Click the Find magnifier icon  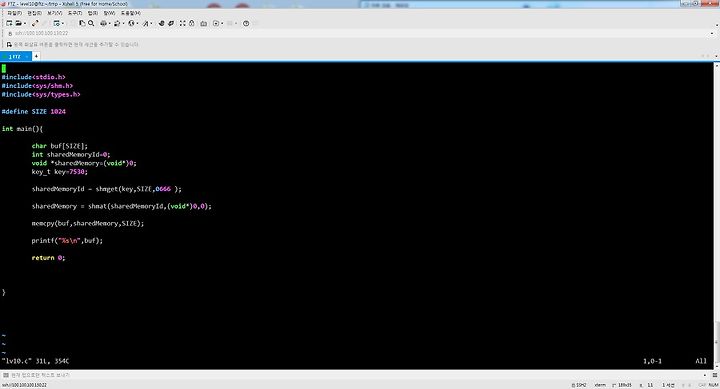(91, 23)
